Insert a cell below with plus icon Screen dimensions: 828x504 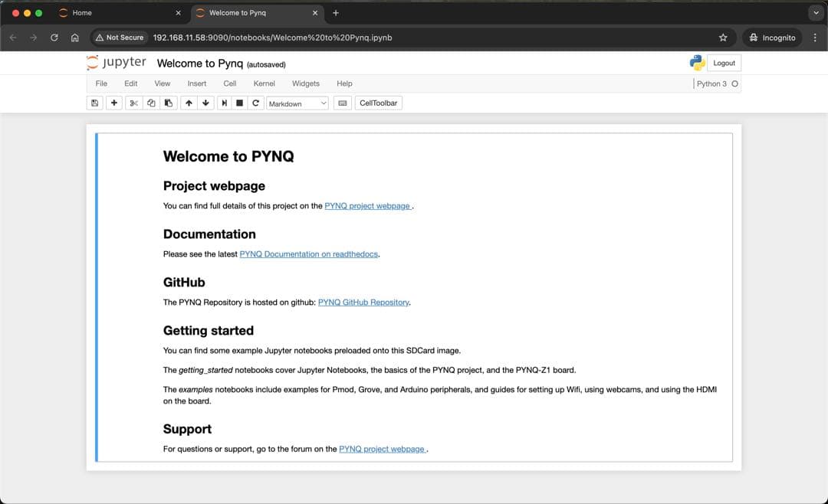pyautogui.click(x=114, y=103)
